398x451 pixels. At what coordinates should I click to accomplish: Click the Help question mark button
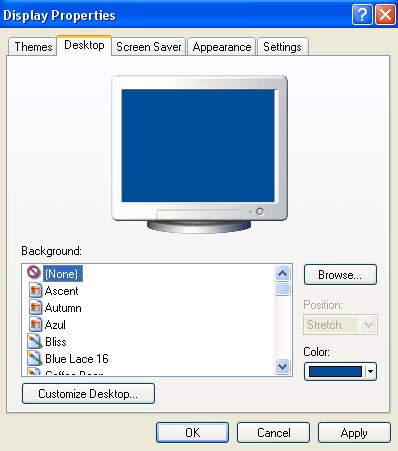(x=362, y=15)
